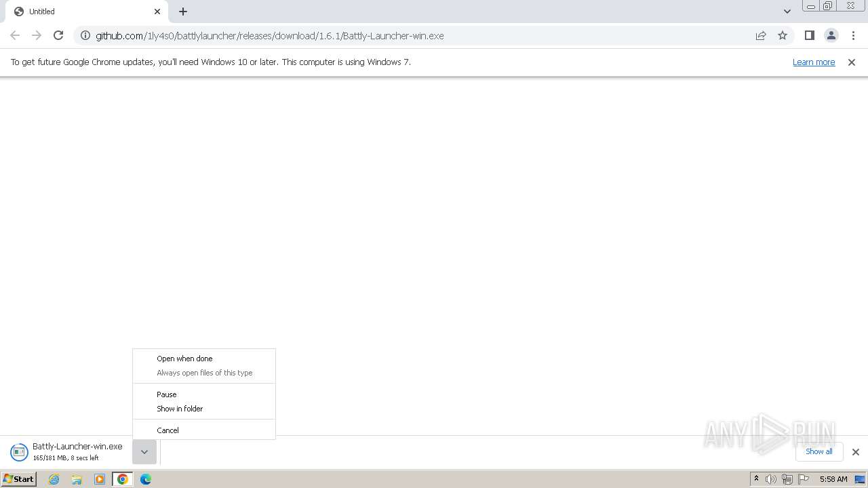Cancel the download from context menu
Viewport: 868px width, 488px height.
coord(204,430)
